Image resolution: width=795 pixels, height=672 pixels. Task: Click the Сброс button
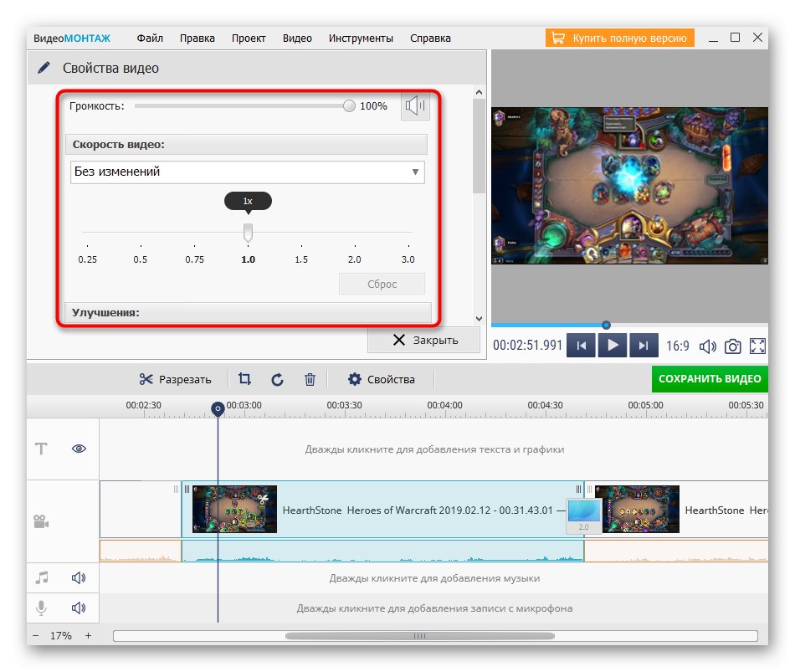point(382,284)
